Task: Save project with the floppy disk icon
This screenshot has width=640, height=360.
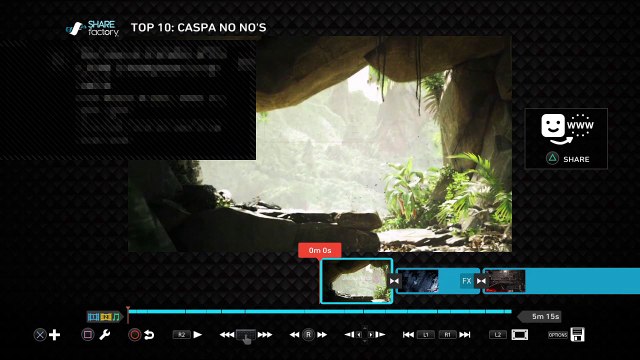Action: click(577, 334)
